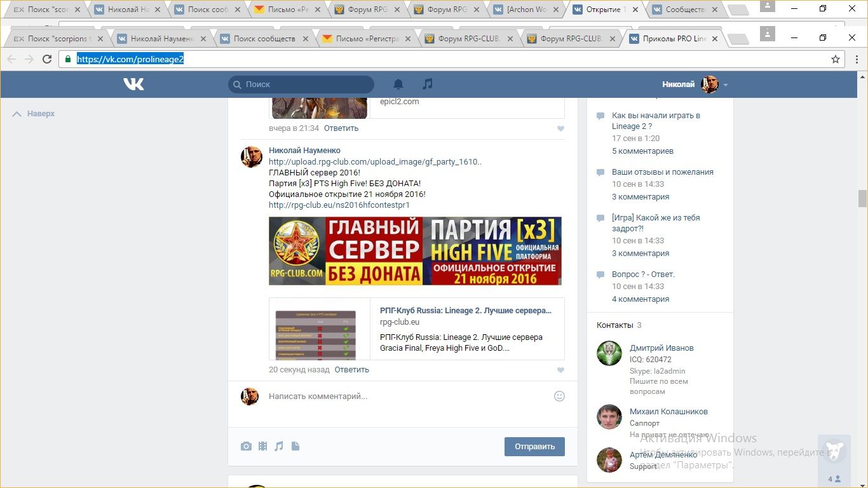
Task: Open Николай Науменко's profile name link
Action: (304, 151)
